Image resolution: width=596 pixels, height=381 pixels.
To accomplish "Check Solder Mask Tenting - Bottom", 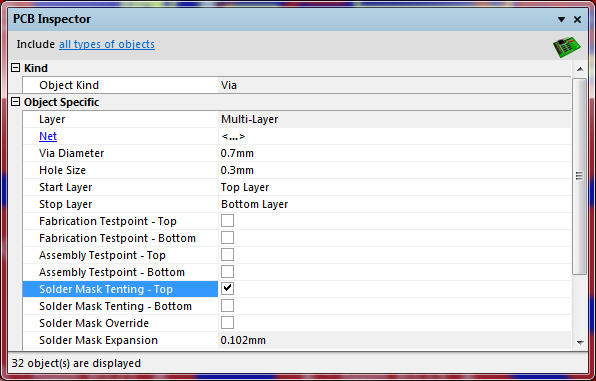I will pyautogui.click(x=227, y=306).
